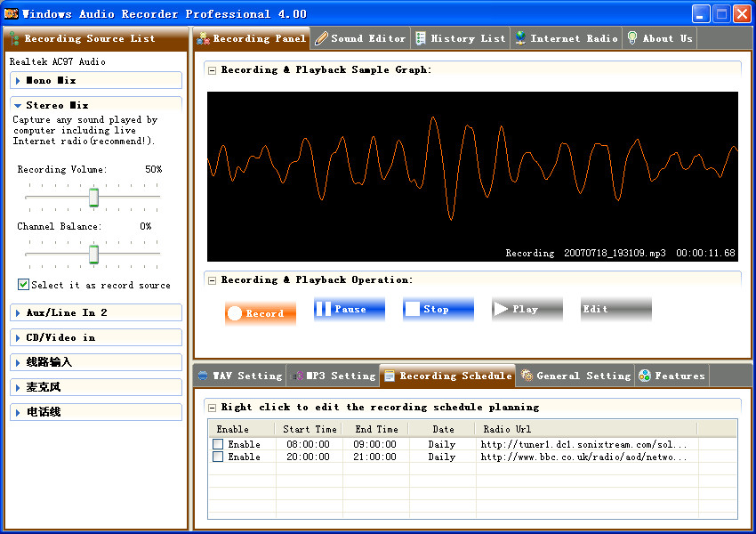Switch to the WAV Setting tab
This screenshot has width=756, height=534.
click(239, 376)
